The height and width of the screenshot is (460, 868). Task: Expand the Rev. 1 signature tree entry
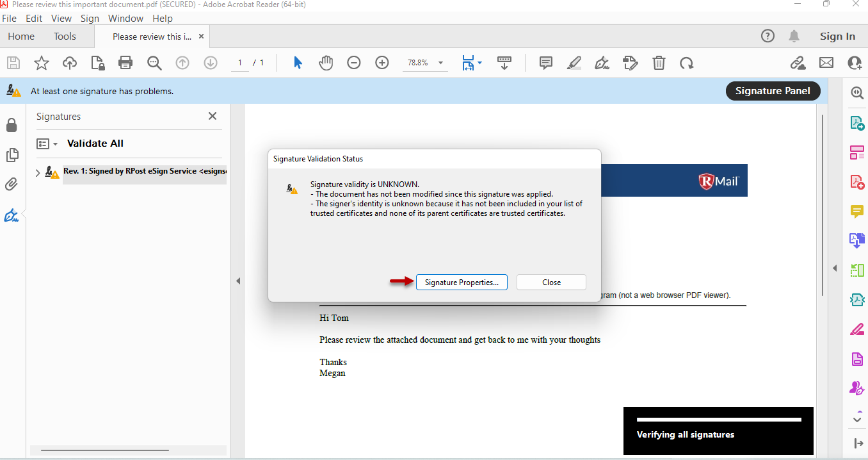[38, 172]
